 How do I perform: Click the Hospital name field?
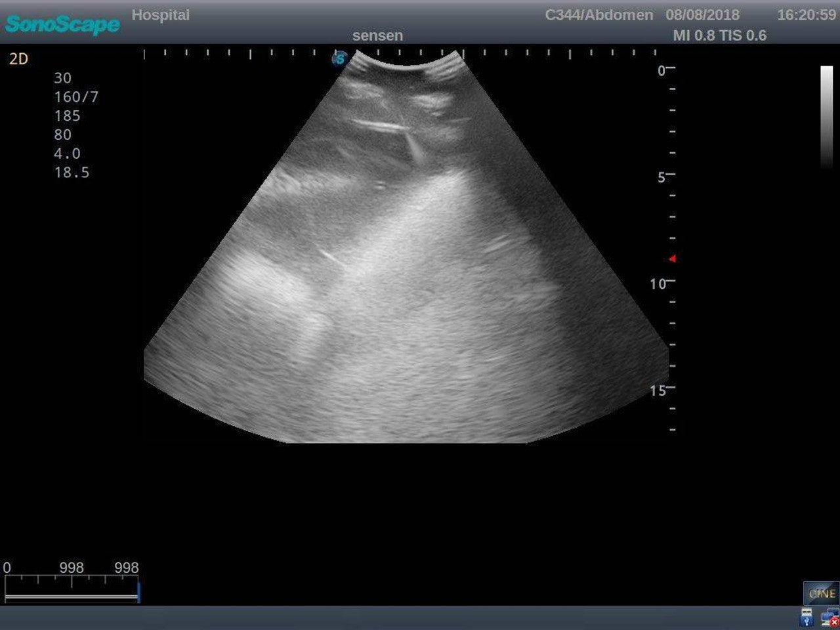pyautogui.click(x=161, y=15)
